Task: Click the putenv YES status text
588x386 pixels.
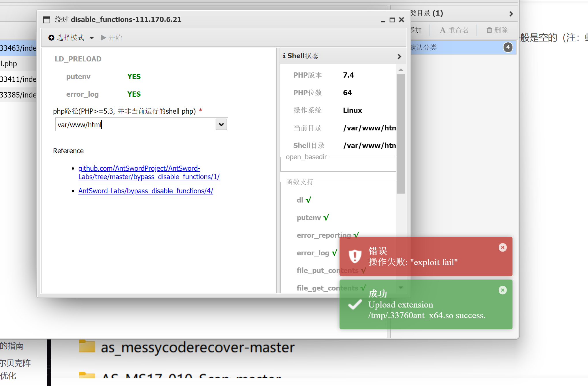Action: pos(134,76)
